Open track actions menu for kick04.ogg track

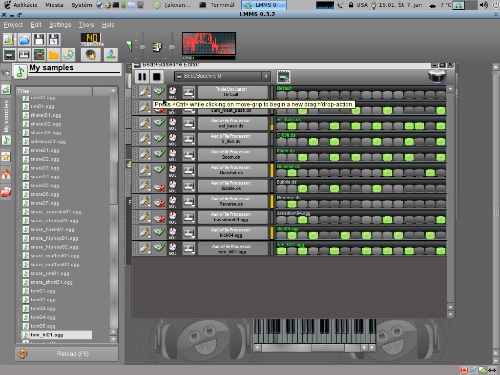[x=145, y=232]
